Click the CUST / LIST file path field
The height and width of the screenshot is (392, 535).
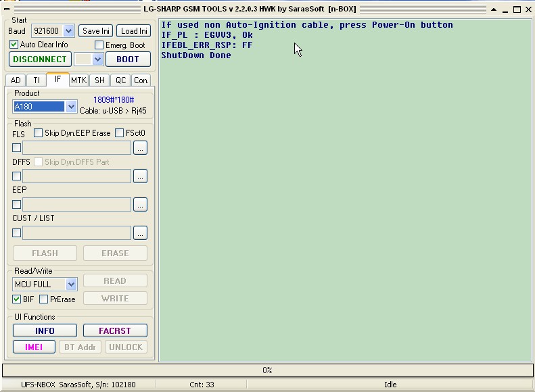[x=77, y=232]
